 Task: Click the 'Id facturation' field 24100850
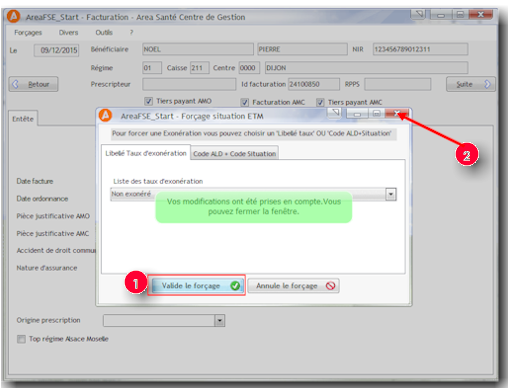click(x=314, y=84)
